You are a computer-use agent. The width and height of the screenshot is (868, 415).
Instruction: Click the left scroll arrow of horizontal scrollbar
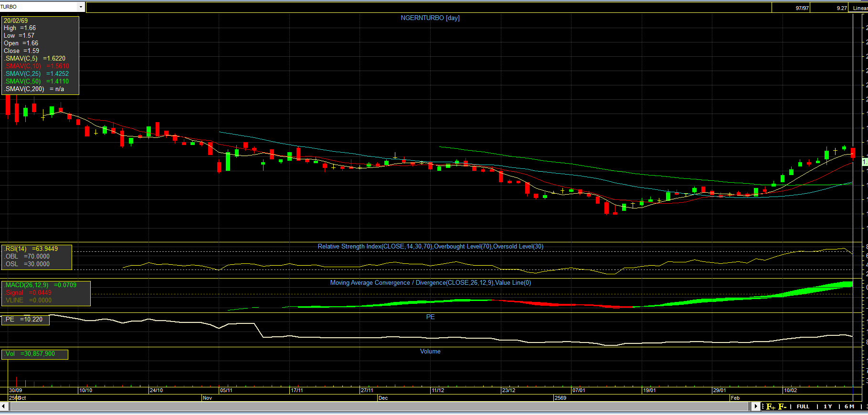coord(4,406)
